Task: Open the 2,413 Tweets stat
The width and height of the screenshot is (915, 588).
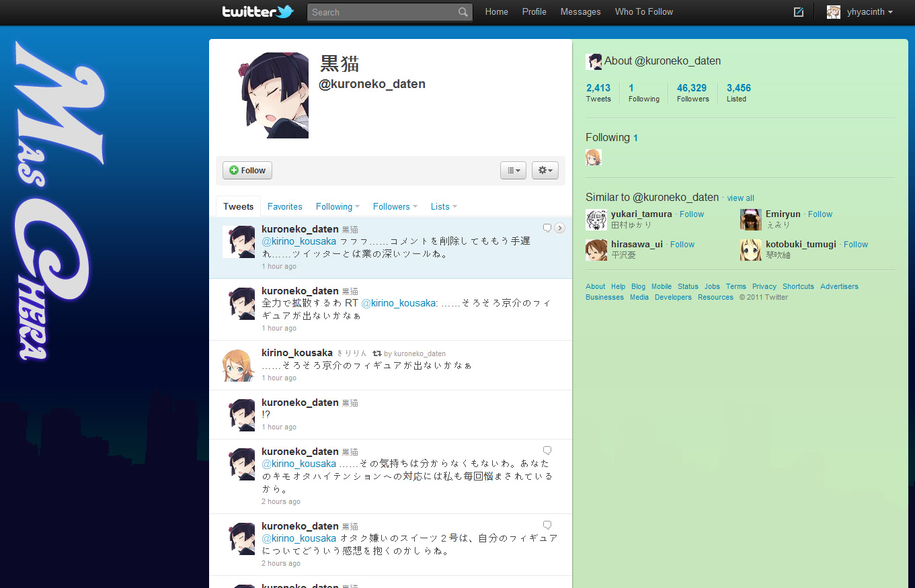Action: click(598, 93)
